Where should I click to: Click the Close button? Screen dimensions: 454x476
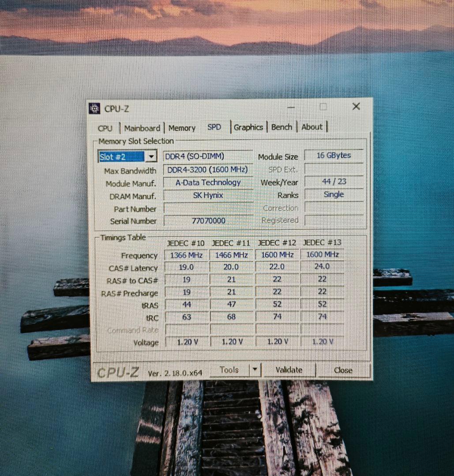(x=343, y=370)
